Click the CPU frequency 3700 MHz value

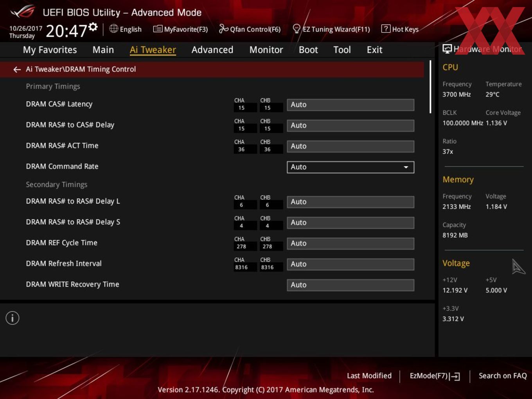click(457, 94)
